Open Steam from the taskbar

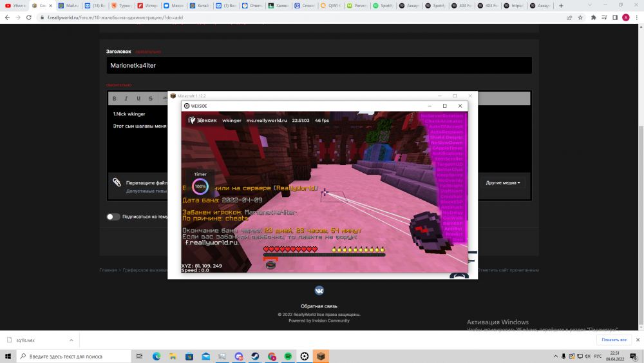[x=255, y=357]
